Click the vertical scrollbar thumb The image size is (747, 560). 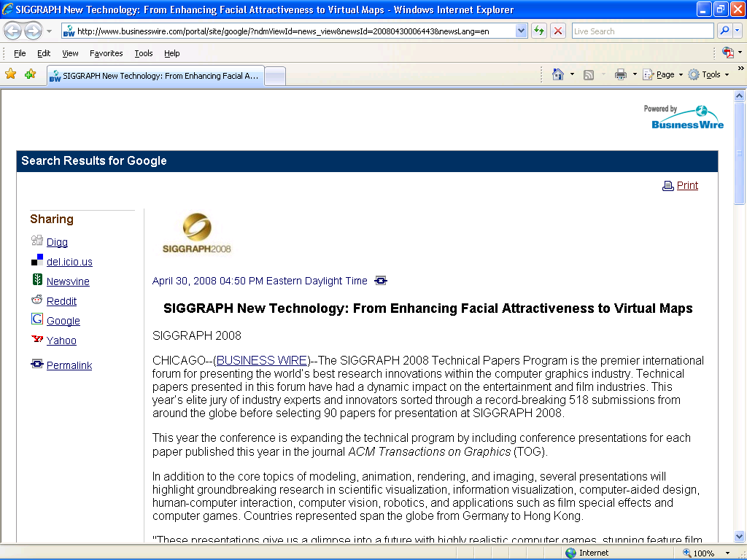[740, 153]
